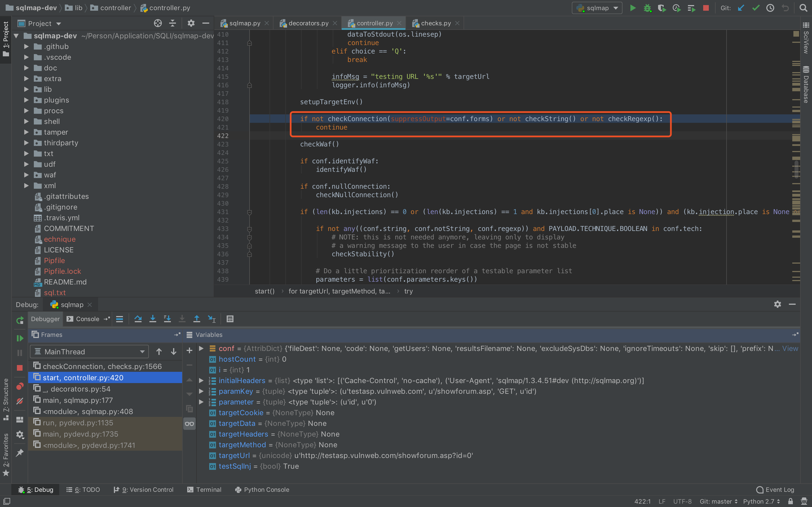Click the editor vertical scrollbar thumb
812x507 pixels.
pyautogui.click(x=796, y=170)
